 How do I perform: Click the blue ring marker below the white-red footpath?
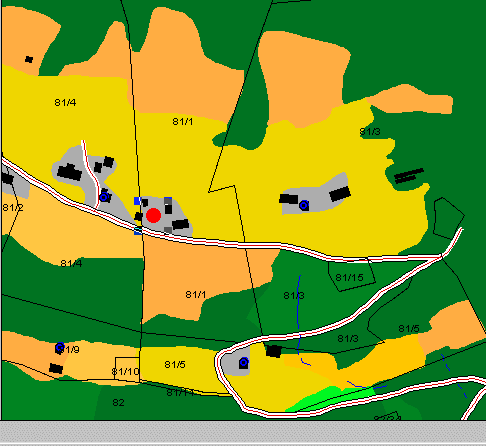(104, 197)
